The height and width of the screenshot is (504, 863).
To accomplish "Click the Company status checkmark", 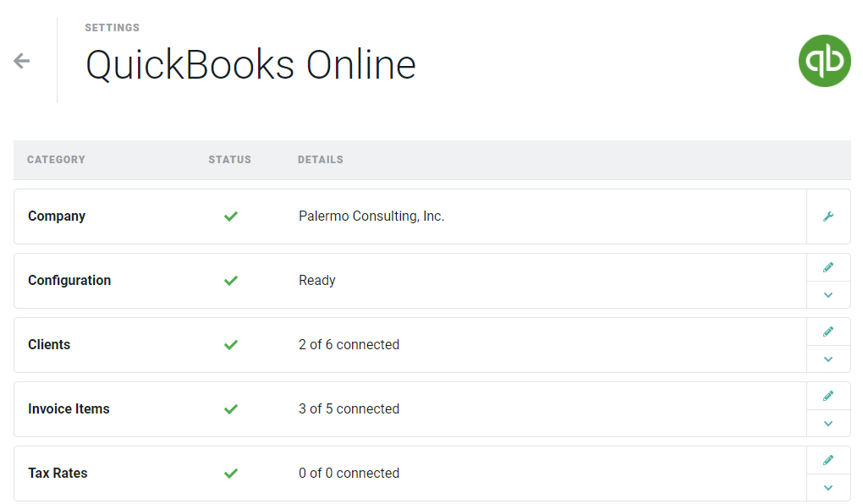I will point(230,216).
